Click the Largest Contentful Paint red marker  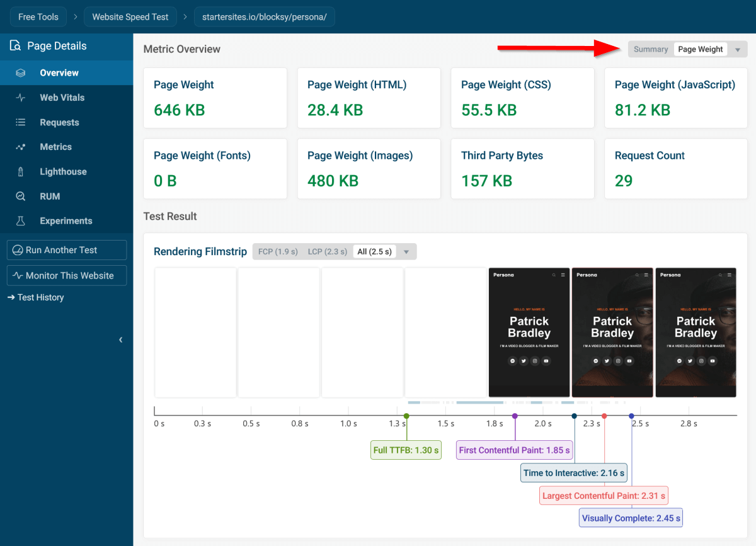(x=604, y=416)
